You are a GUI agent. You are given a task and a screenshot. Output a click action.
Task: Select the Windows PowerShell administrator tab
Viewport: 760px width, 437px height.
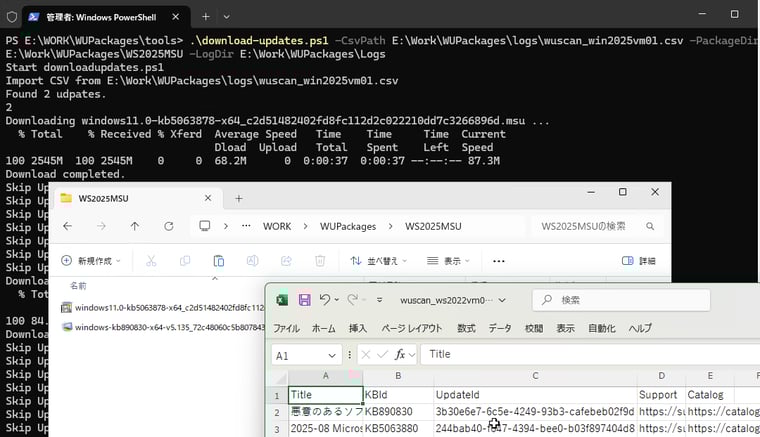click(101, 17)
